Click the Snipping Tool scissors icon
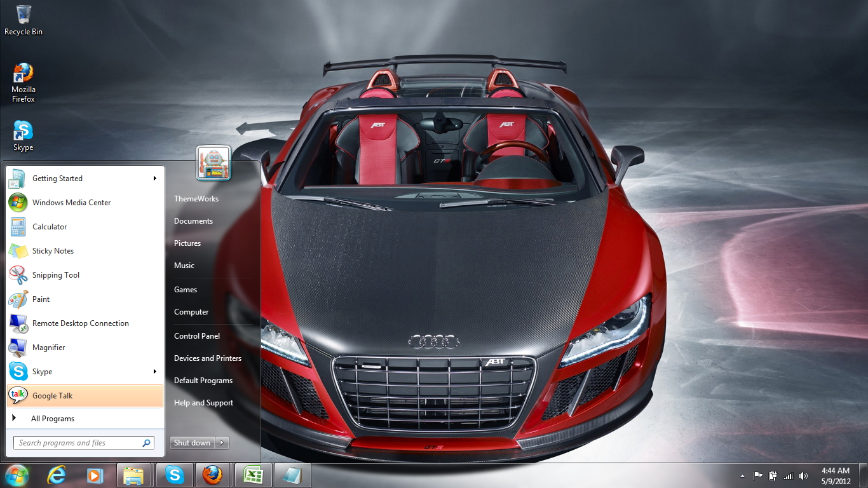Screen dimensions: 868x488 click(18, 275)
